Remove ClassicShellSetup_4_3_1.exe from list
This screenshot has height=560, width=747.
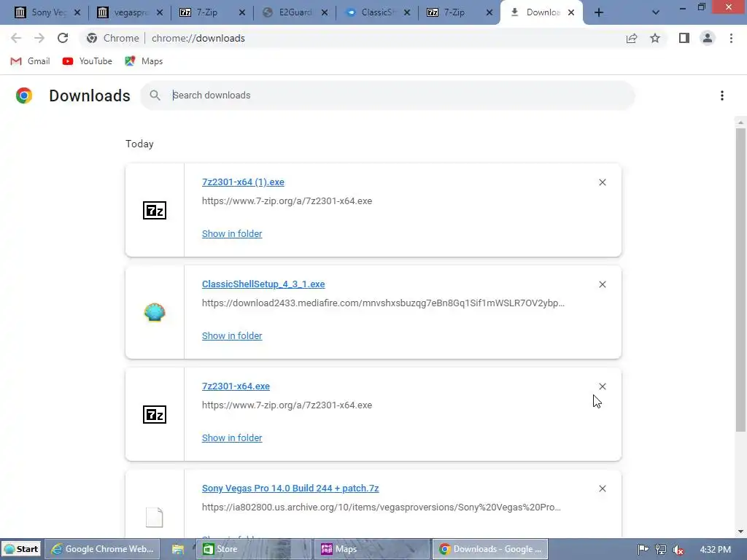(x=602, y=284)
